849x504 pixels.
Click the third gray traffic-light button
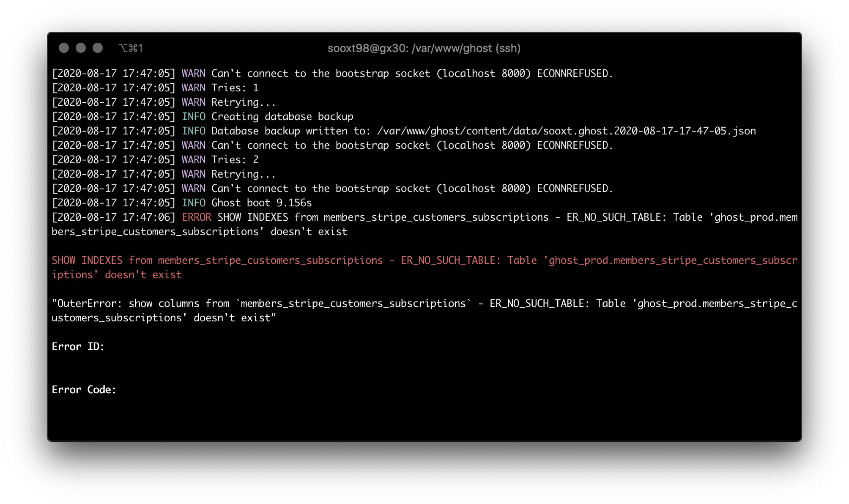[x=98, y=48]
